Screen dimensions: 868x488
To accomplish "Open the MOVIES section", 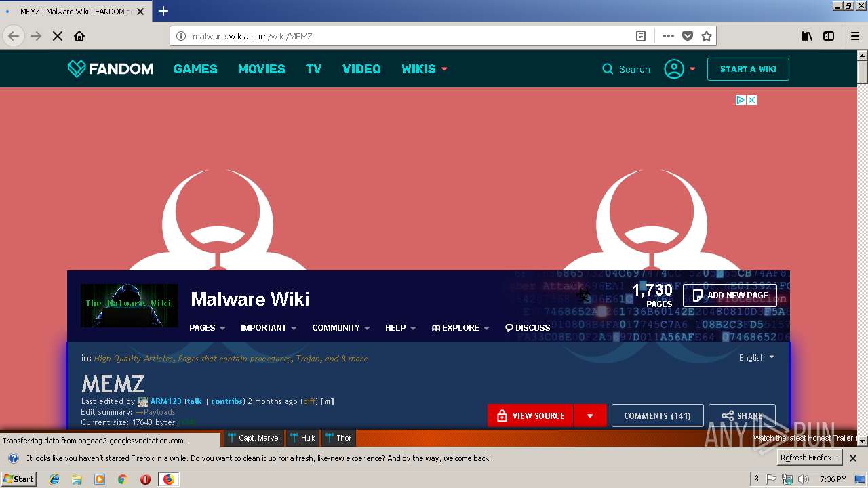I will pos(261,68).
